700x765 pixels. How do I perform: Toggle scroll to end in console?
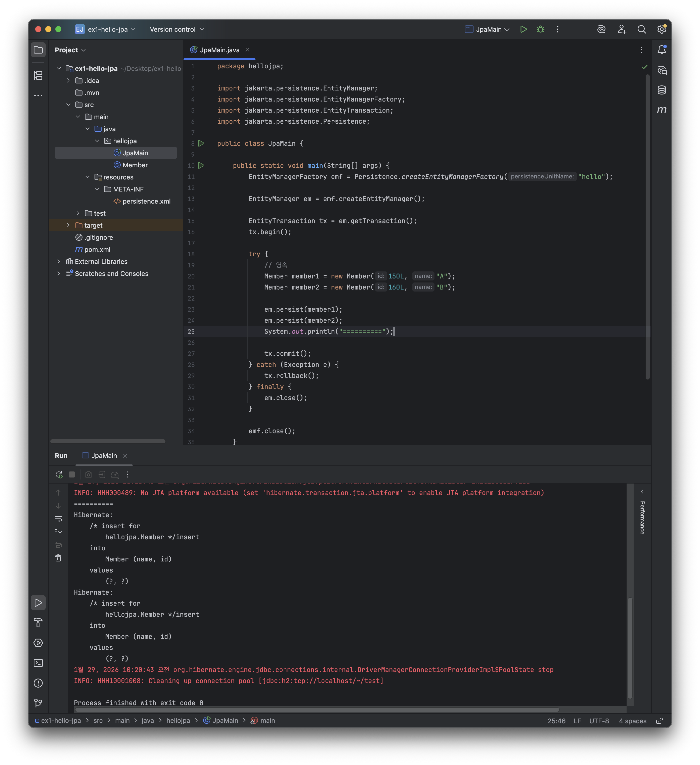pos(59,532)
